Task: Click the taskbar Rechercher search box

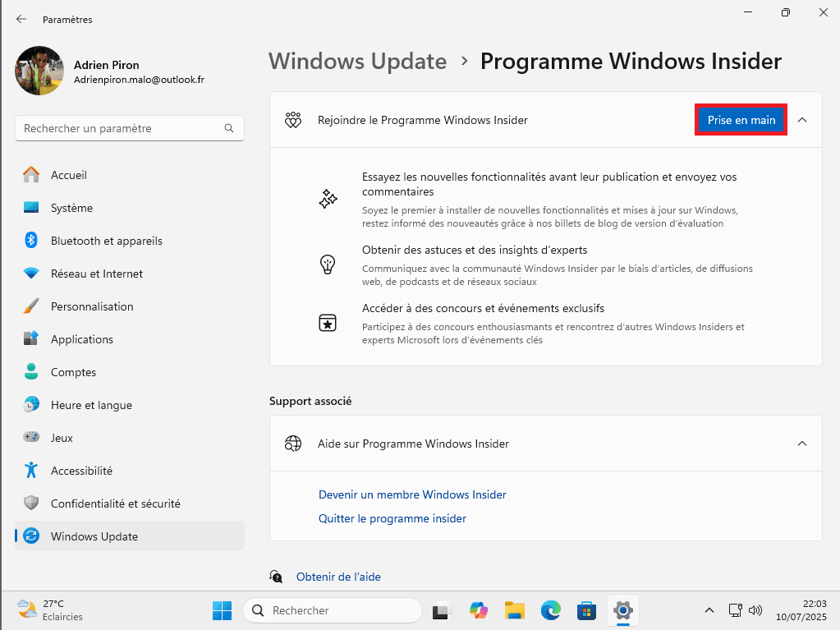Action: point(333,610)
